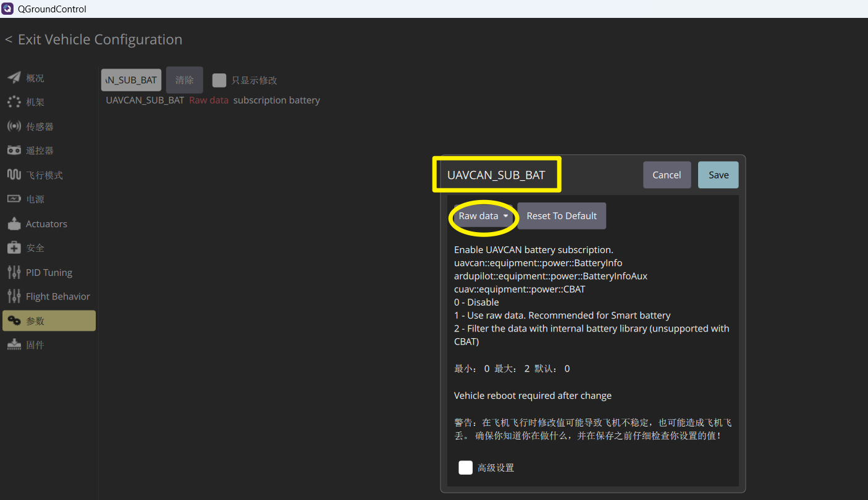Click text 'Enable UAVCAN battery subscription.'
Viewport: 868px width, 500px height.
534,250
